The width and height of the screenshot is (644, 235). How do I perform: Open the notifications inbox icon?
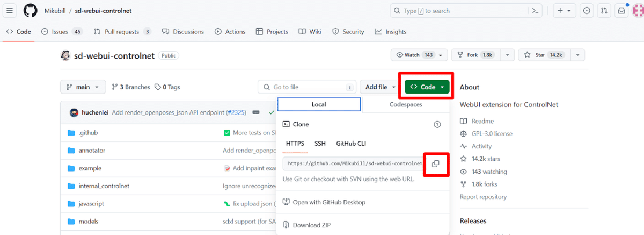pos(621,11)
